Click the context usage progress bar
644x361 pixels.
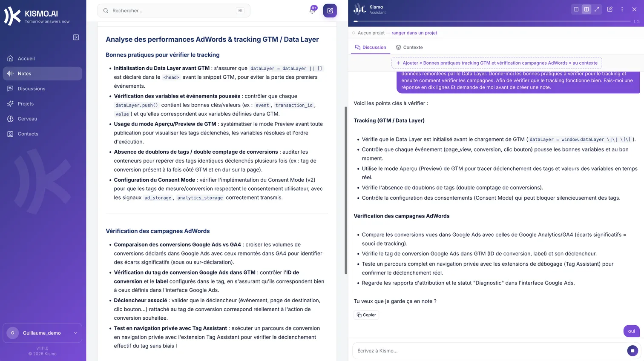pos(492,21)
